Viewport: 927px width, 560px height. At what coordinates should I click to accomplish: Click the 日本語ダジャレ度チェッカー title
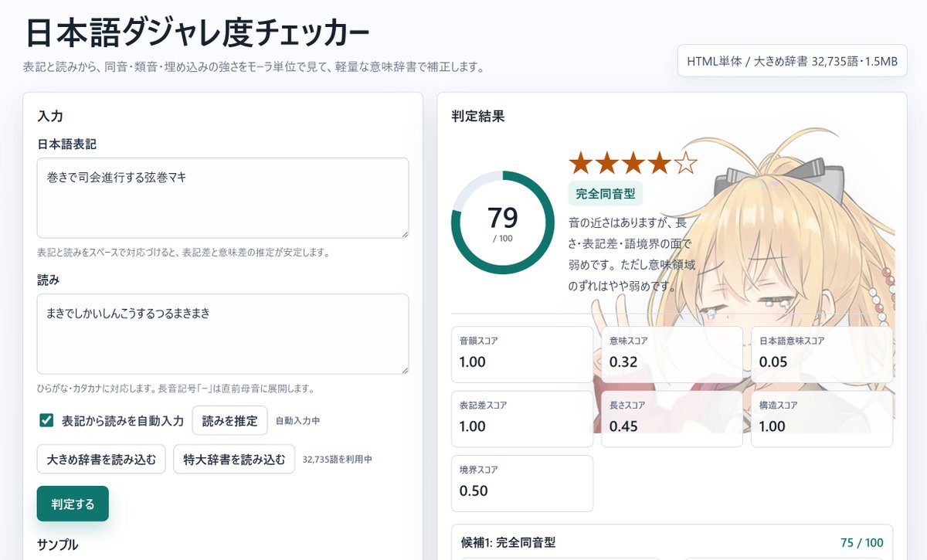click(x=197, y=32)
